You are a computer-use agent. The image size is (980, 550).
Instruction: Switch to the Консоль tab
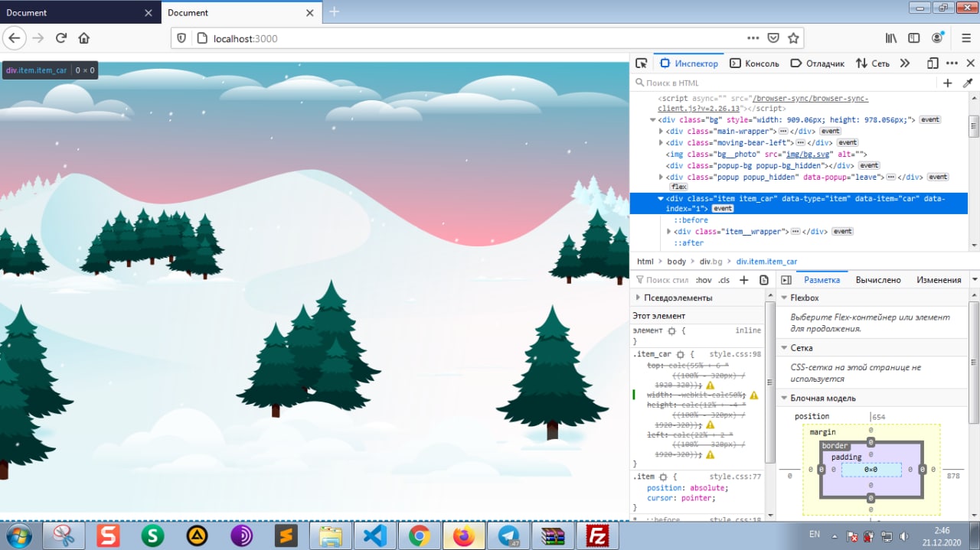coord(754,63)
